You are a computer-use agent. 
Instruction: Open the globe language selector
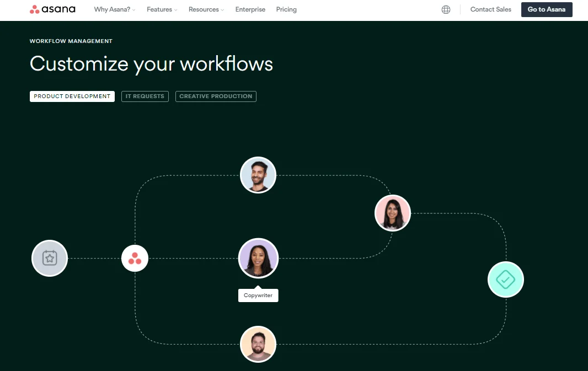coord(446,9)
